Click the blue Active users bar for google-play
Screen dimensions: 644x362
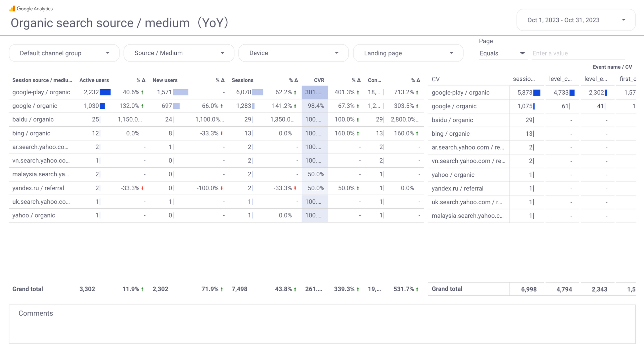pos(105,92)
